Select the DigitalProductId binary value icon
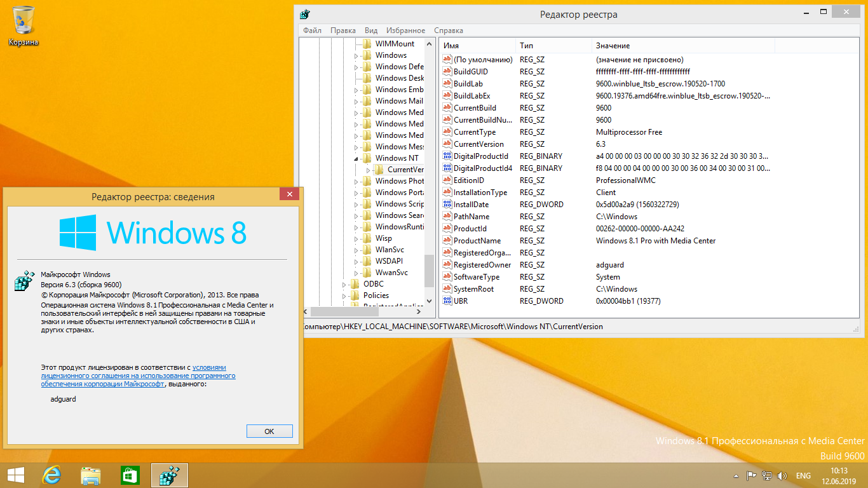The width and height of the screenshot is (868, 488). click(x=447, y=156)
